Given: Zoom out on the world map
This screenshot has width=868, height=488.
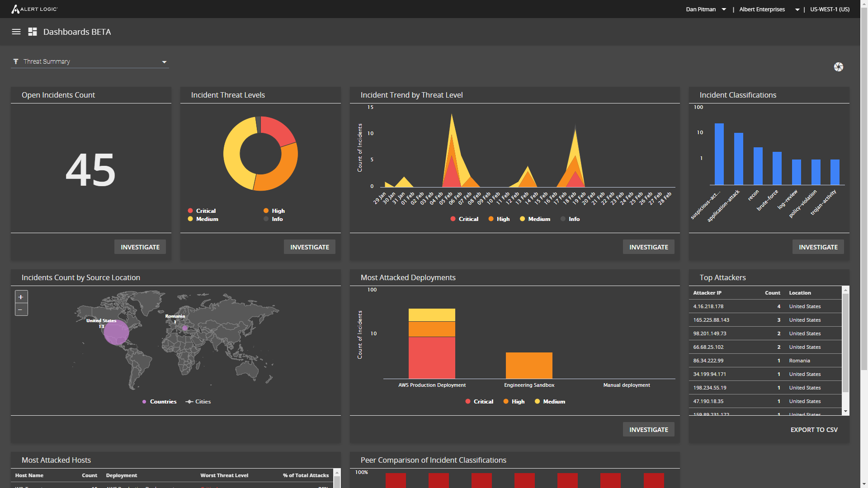Looking at the screenshot, I should point(21,310).
